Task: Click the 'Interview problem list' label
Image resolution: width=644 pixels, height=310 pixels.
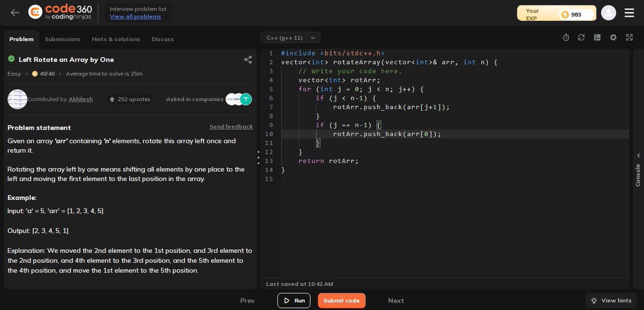Action: tap(138, 9)
